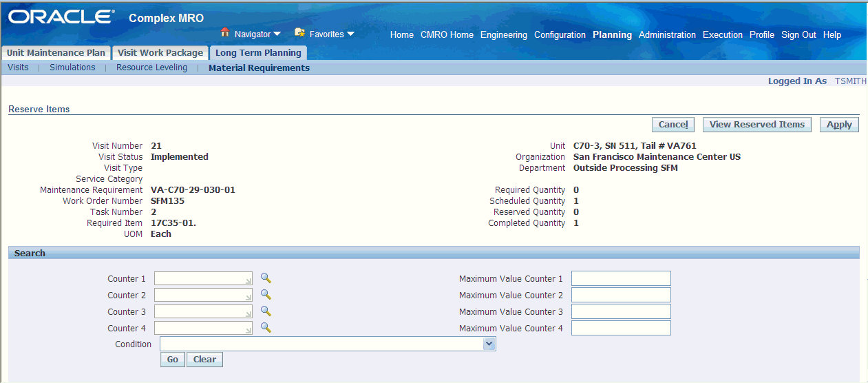
Task: Click the Work Order Number value SFM135
Action: click(167, 201)
